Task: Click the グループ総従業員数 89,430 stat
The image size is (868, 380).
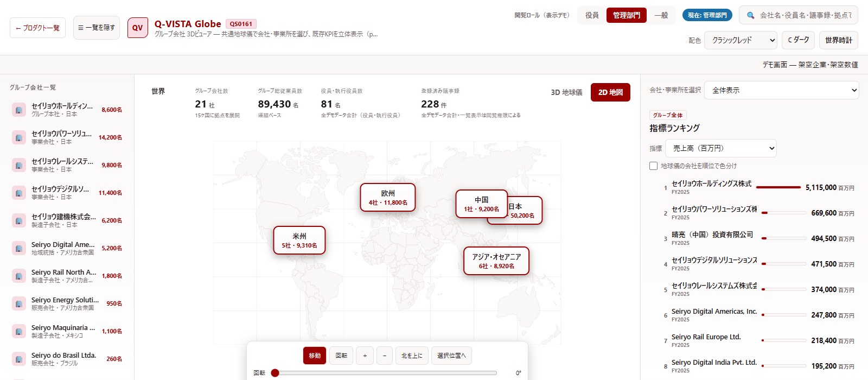Action: (x=280, y=103)
